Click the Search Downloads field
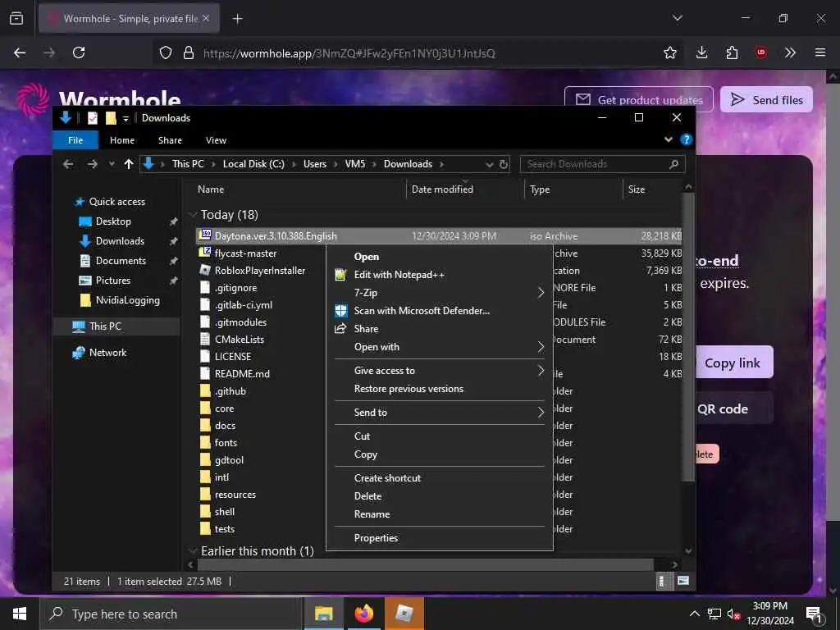Image resolution: width=840 pixels, height=630 pixels. point(602,164)
